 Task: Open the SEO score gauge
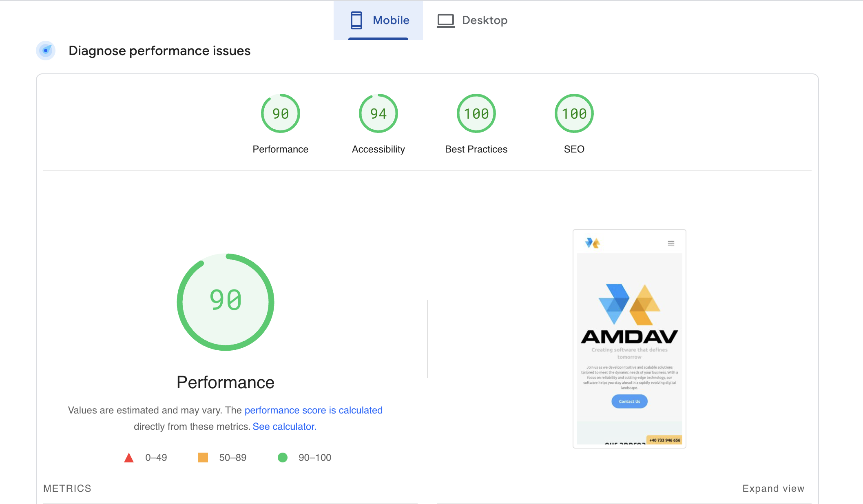(574, 113)
